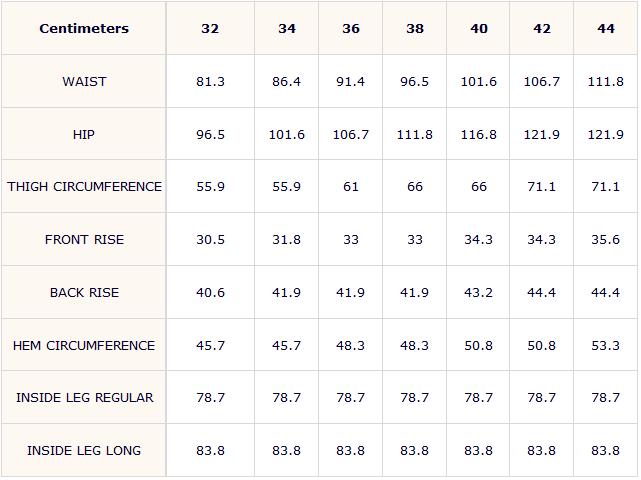
Task: Click the WAIST row label
Action: (x=84, y=81)
